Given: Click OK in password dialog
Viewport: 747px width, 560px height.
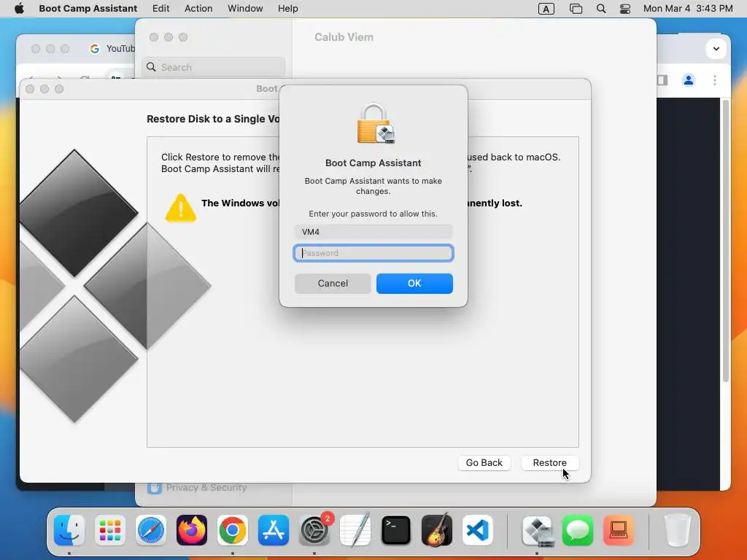Looking at the screenshot, I should coord(414,284).
